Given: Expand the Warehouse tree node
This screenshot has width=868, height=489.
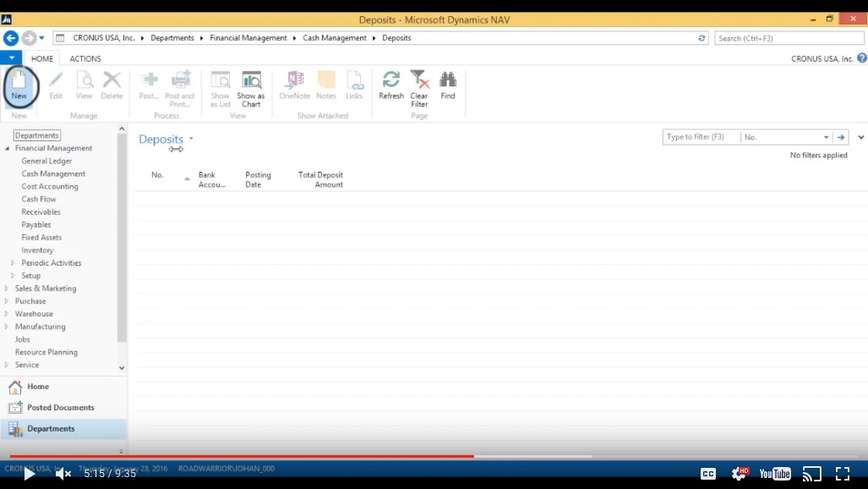Looking at the screenshot, I should [7, 314].
